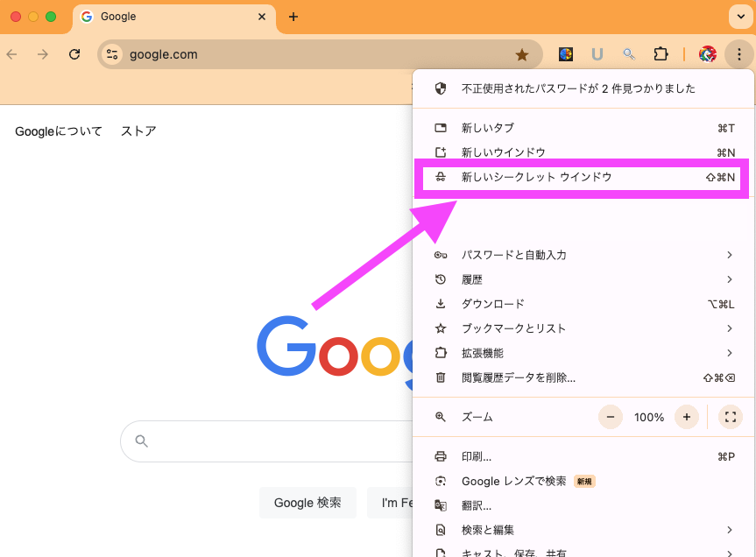The width and height of the screenshot is (756, 557).
Task: Go back with the back arrow
Action: coord(12,54)
